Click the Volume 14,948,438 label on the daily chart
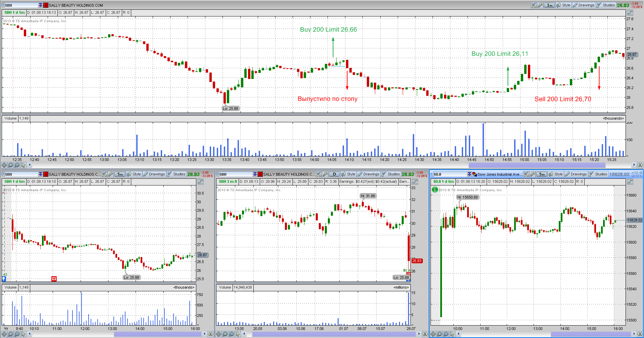 tap(235, 287)
